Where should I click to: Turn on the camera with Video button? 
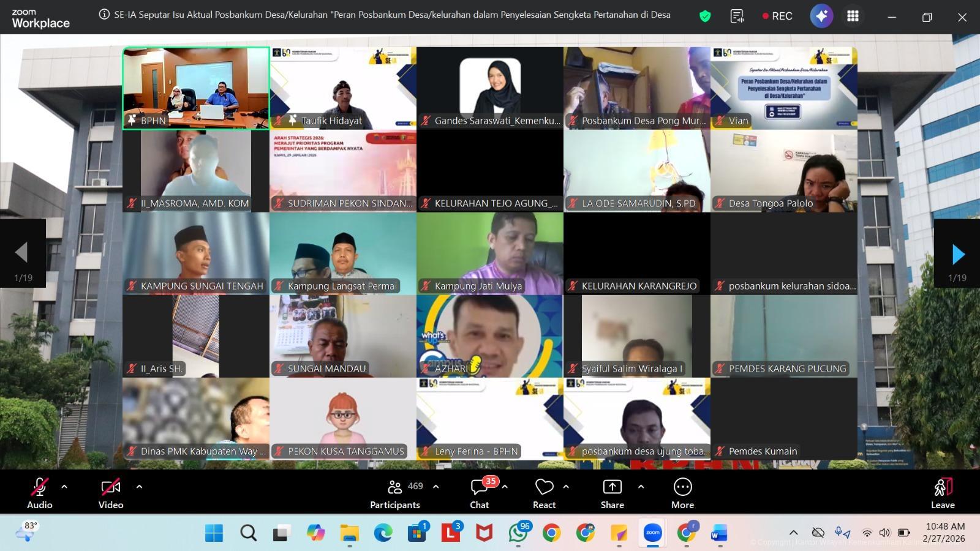(x=111, y=493)
